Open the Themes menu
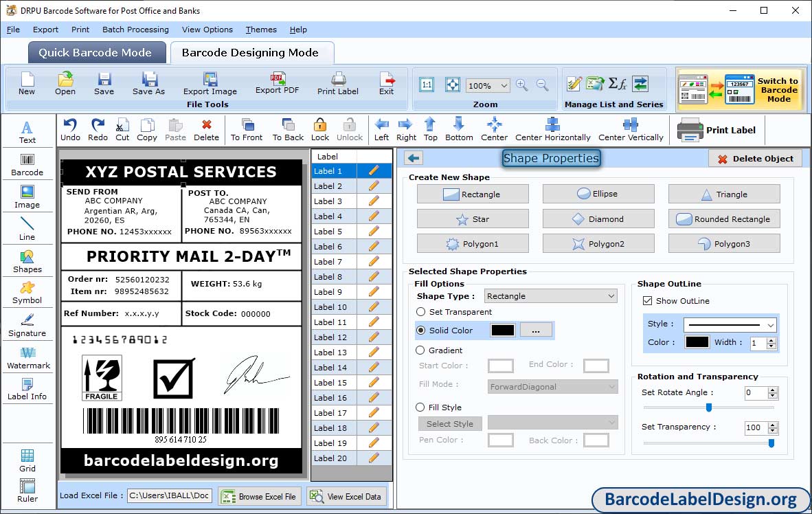 [261, 30]
